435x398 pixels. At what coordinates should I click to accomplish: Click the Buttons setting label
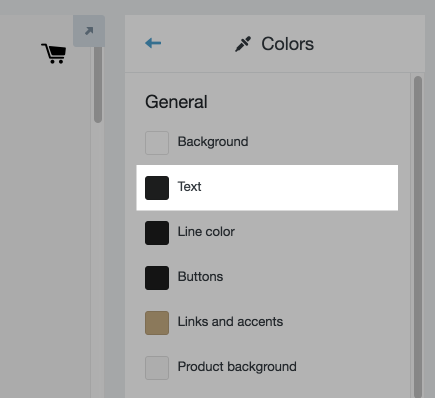(200, 277)
